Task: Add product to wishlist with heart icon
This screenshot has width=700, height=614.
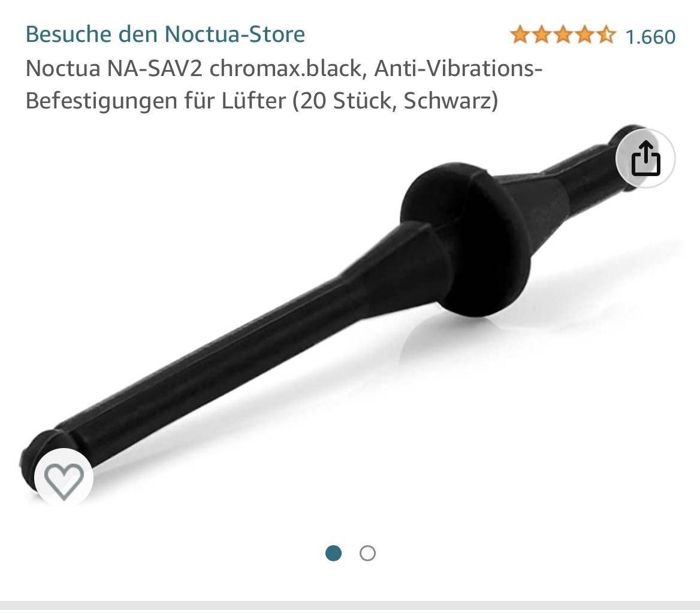Action: [64, 479]
